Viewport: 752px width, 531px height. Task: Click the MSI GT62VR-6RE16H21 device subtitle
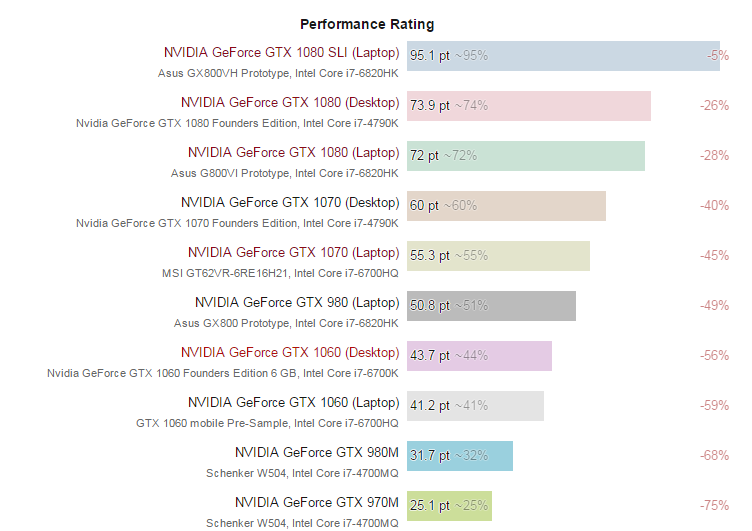(x=280, y=273)
